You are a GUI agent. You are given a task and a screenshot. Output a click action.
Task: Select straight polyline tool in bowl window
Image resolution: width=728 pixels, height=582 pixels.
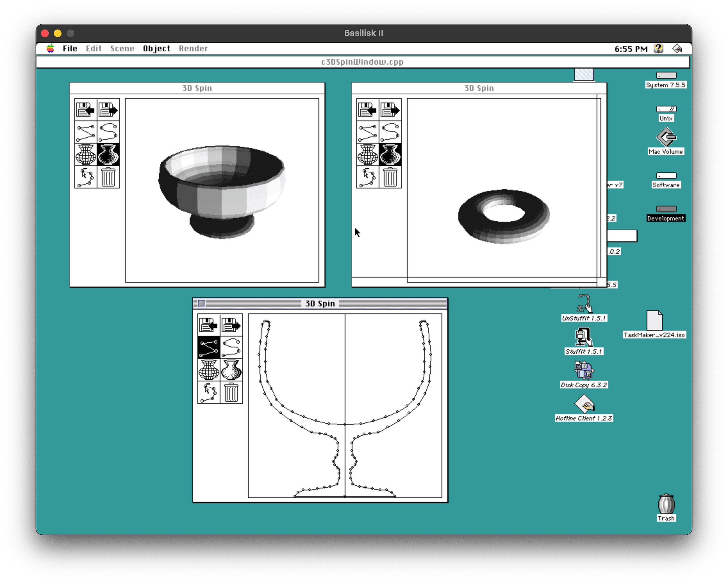click(x=86, y=132)
